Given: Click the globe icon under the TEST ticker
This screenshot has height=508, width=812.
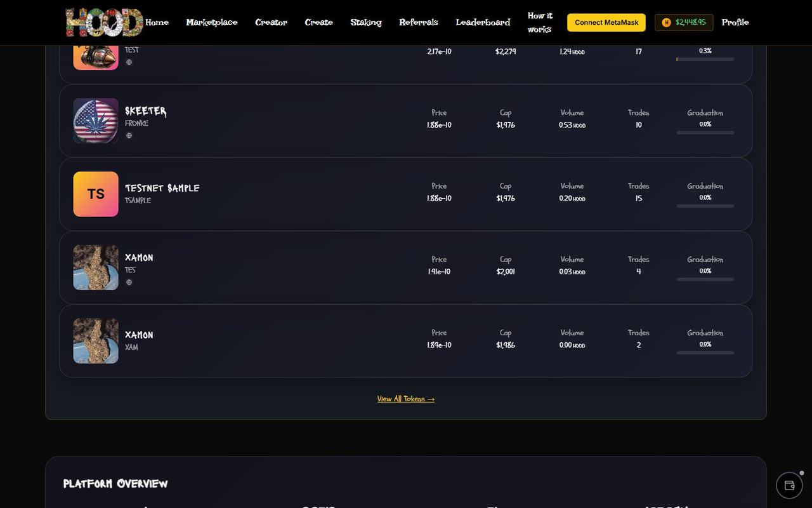Looking at the screenshot, I should tap(129, 62).
